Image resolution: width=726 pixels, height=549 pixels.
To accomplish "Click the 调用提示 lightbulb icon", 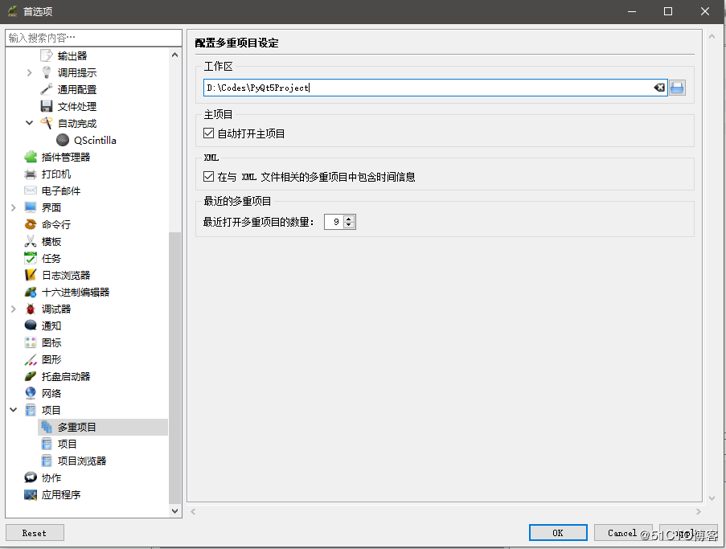I will pyautogui.click(x=46, y=73).
